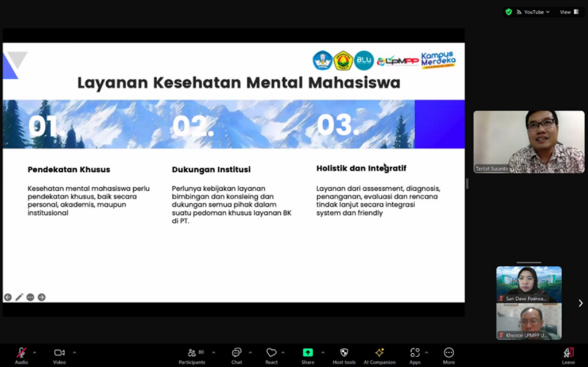Expand video options arrow beside Video
The width and height of the screenshot is (588, 367).
point(74,352)
